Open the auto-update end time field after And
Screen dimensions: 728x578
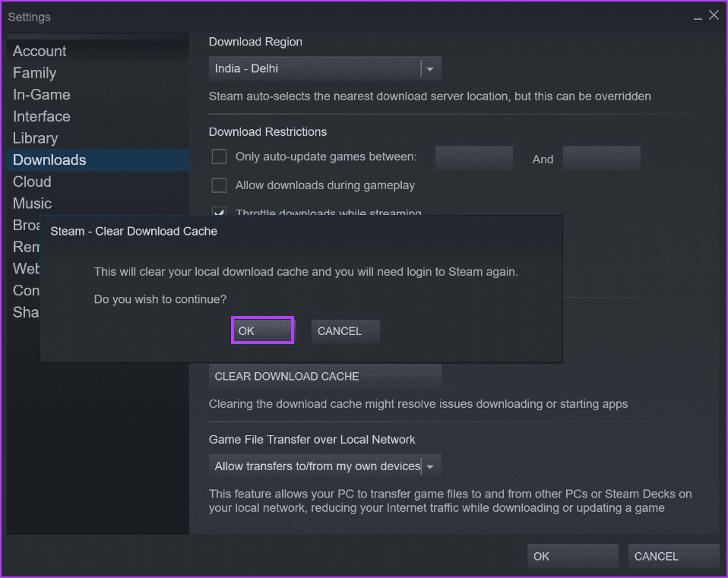point(602,158)
